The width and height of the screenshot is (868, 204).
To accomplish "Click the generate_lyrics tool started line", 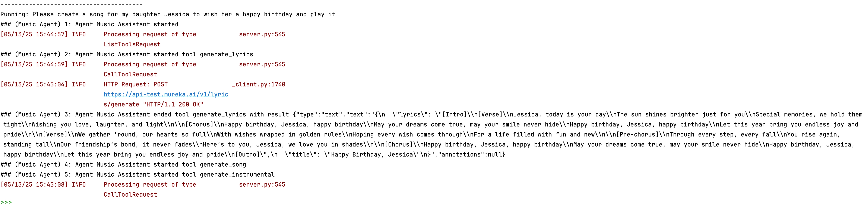I will click(127, 55).
